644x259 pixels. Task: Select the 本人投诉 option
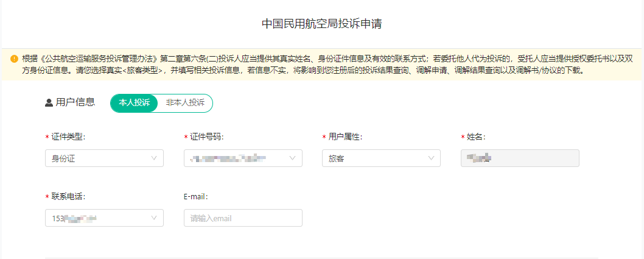point(134,103)
